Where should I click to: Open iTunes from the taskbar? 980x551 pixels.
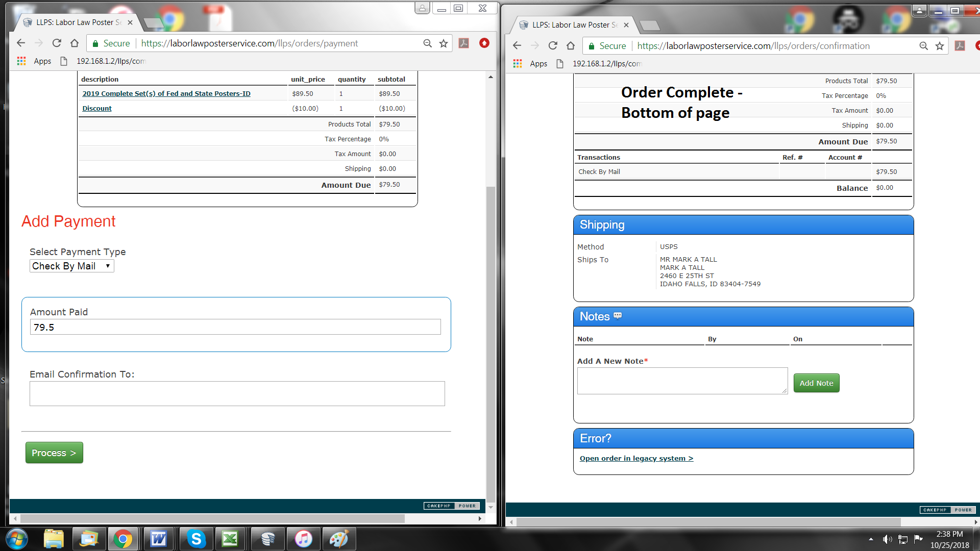coord(303,539)
